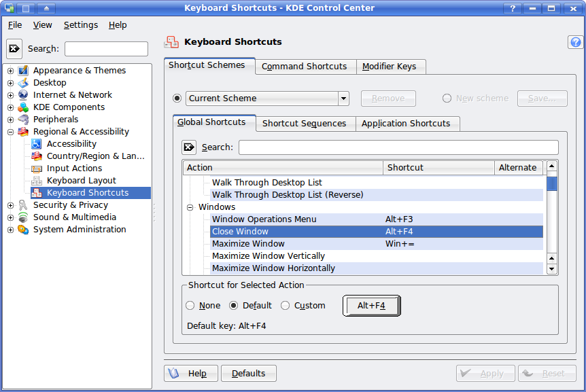The width and height of the screenshot is (586, 392).
Task: Click the Help button at bottom
Action: pyautogui.click(x=190, y=374)
